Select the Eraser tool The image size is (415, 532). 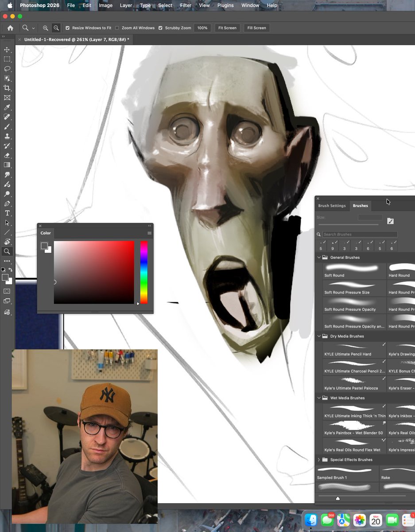tap(7, 156)
